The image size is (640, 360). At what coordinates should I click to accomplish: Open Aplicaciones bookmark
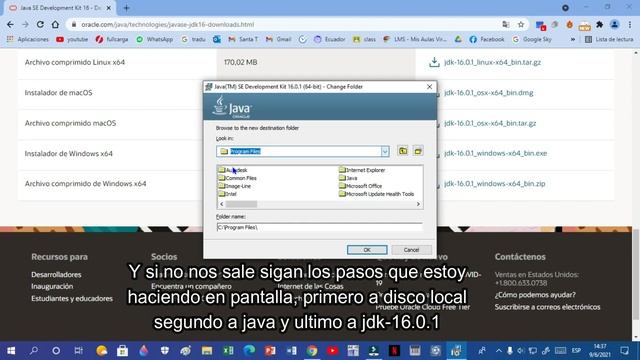(x=28, y=39)
